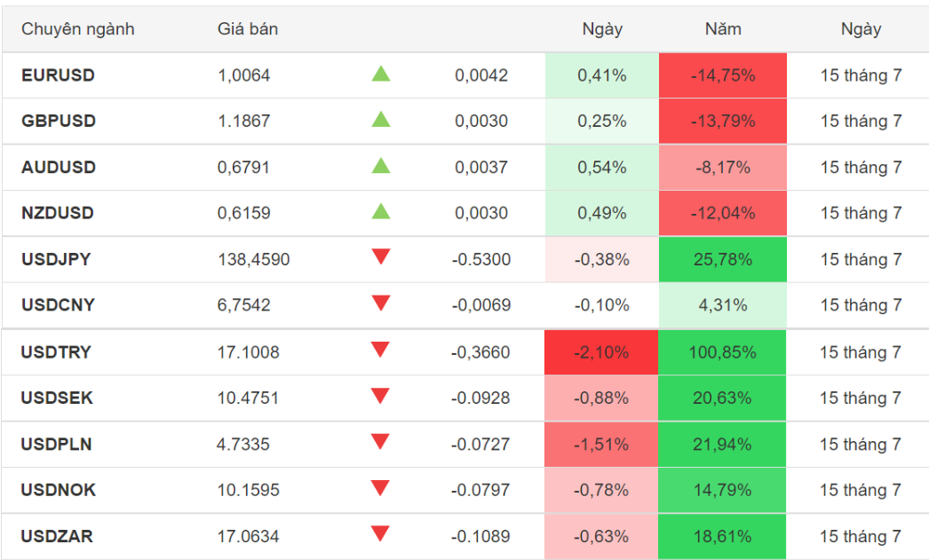Click the red down arrow for USDJPY
929x560 pixels.
point(381,258)
